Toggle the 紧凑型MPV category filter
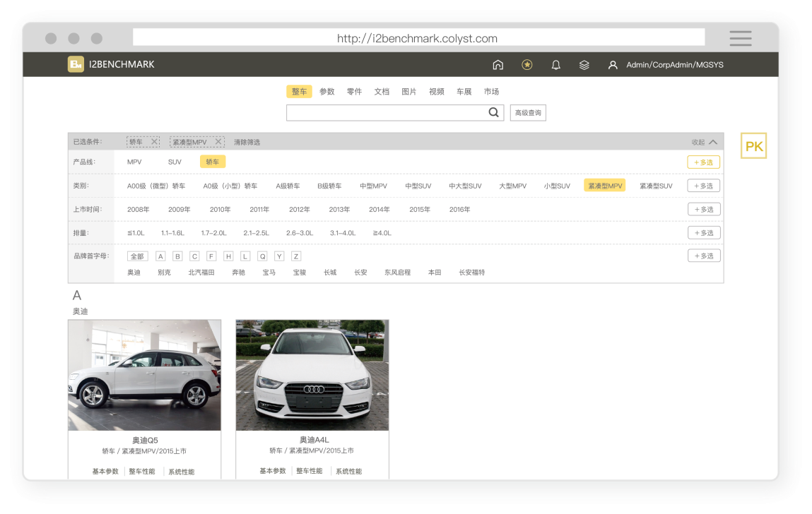The height and width of the screenshot is (514, 812). tap(604, 185)
